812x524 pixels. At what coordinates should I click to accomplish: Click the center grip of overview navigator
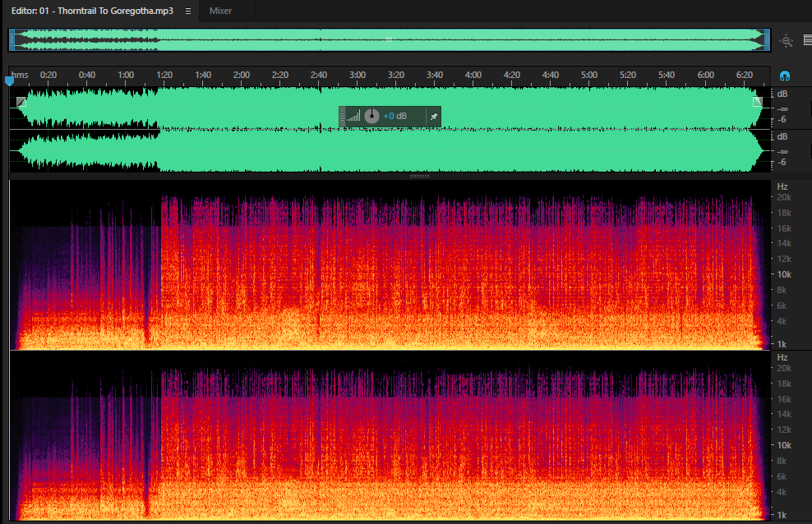coord(389,39)
